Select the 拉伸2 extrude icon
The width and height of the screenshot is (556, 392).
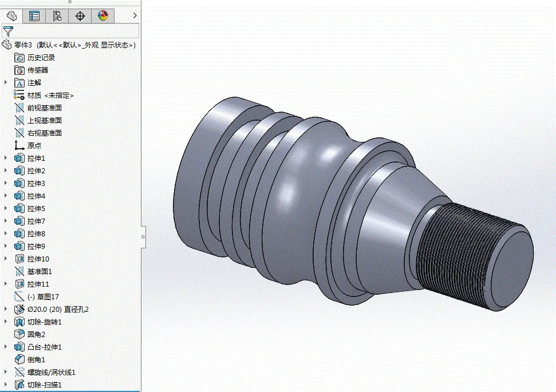[19, 171]
